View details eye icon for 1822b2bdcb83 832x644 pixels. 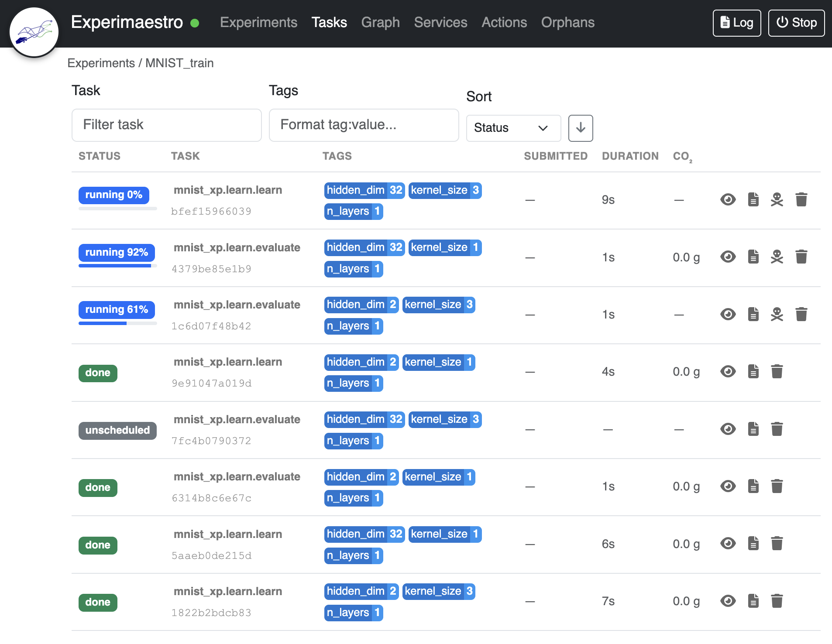coord(728,601)
